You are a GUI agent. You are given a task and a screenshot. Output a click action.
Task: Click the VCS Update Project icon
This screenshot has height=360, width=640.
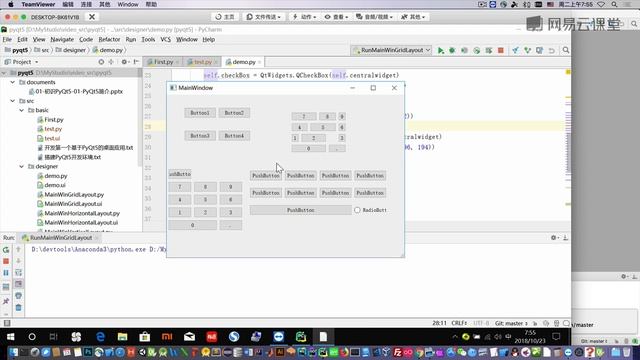click(x=516, y=50)
